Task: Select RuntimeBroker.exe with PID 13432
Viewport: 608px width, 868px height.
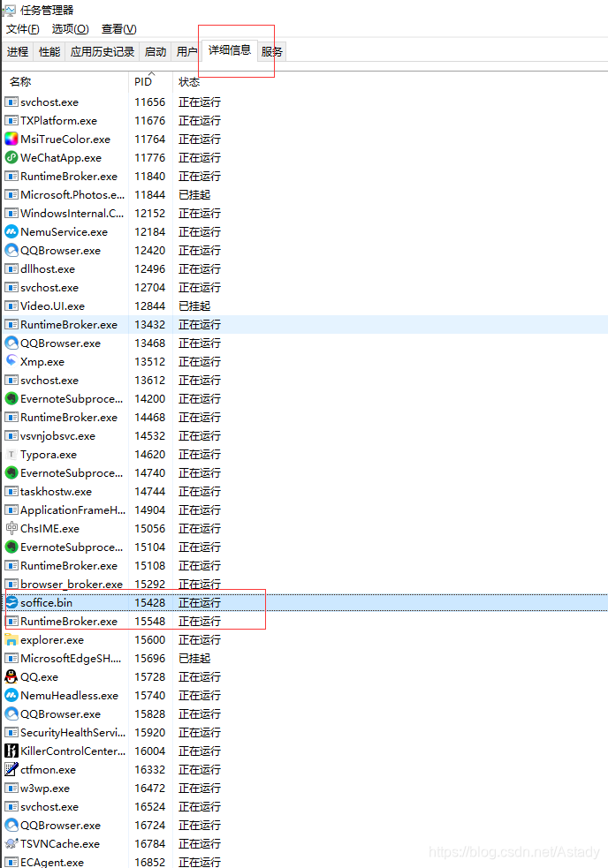Action: pyautogui.click(x=305, y=324)
